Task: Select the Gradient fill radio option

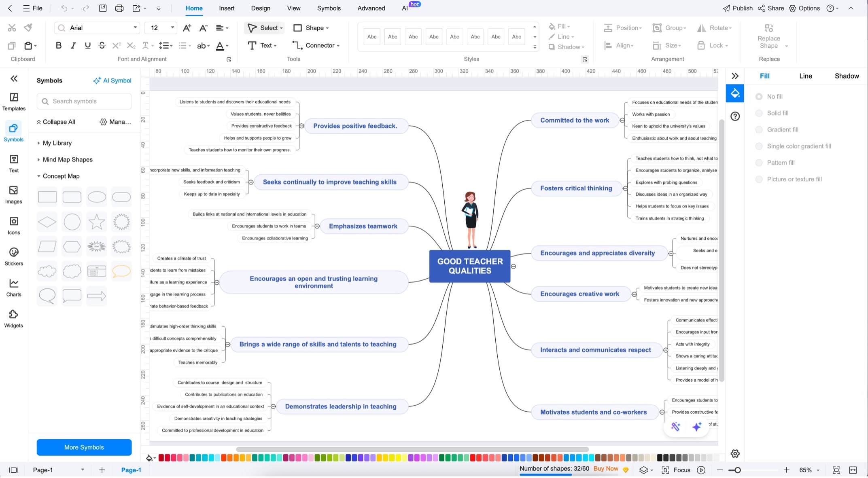Action: click(759, 130)
